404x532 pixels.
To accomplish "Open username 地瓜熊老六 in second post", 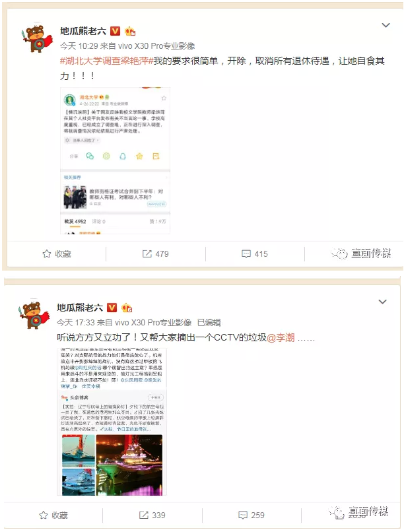I will 80,308.
